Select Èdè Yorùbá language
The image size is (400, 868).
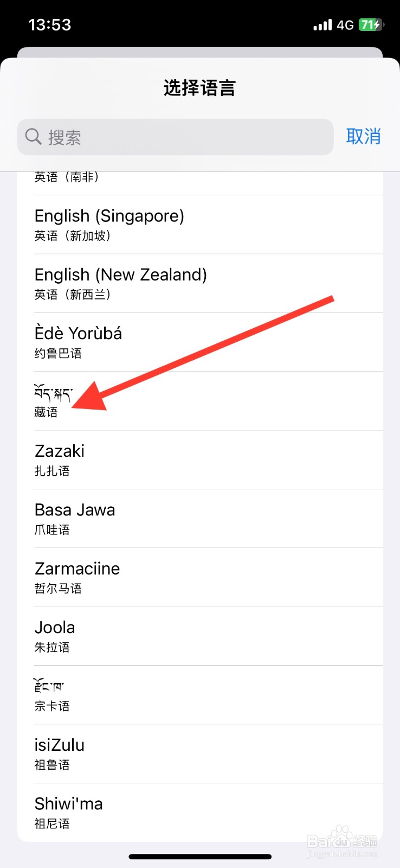coord(200,342)
